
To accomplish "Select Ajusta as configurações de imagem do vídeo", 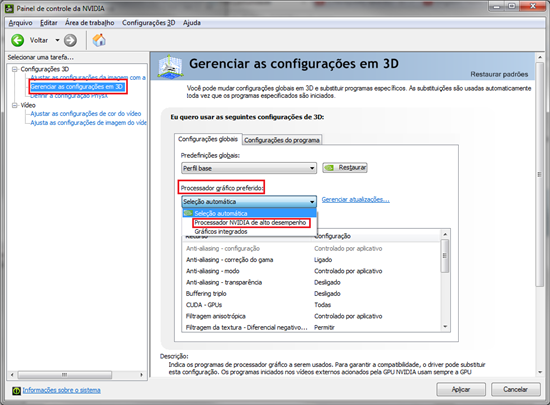I will click(x=88, y=123).
